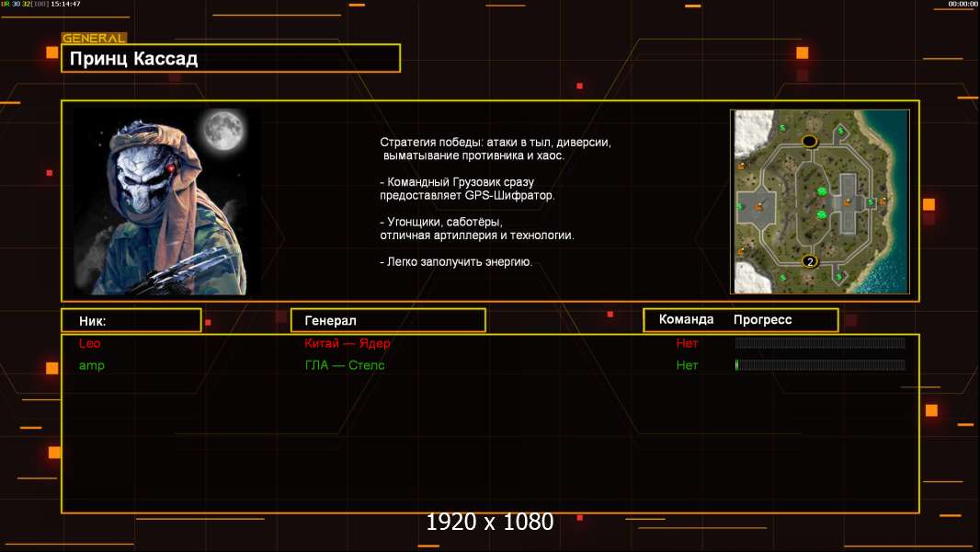
Task: Select the "Прогресс" column header
Action: coord(762,320)
